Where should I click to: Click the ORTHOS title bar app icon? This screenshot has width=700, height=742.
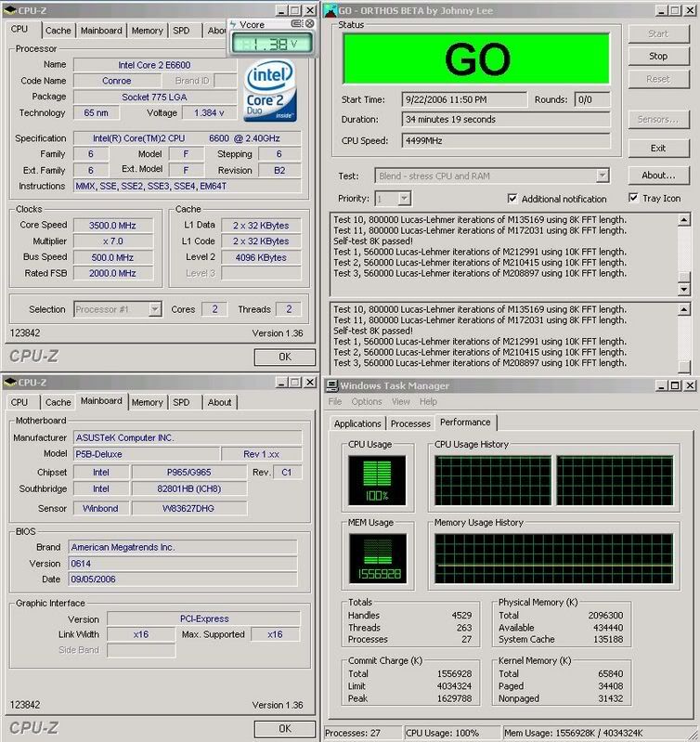[x=331, y=10]
